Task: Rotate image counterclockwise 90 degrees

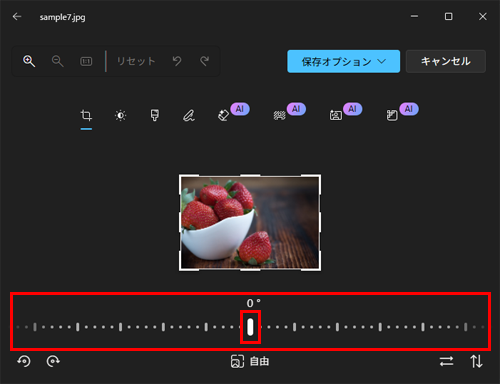Action: pyautogui.click(x=24, y=361)
